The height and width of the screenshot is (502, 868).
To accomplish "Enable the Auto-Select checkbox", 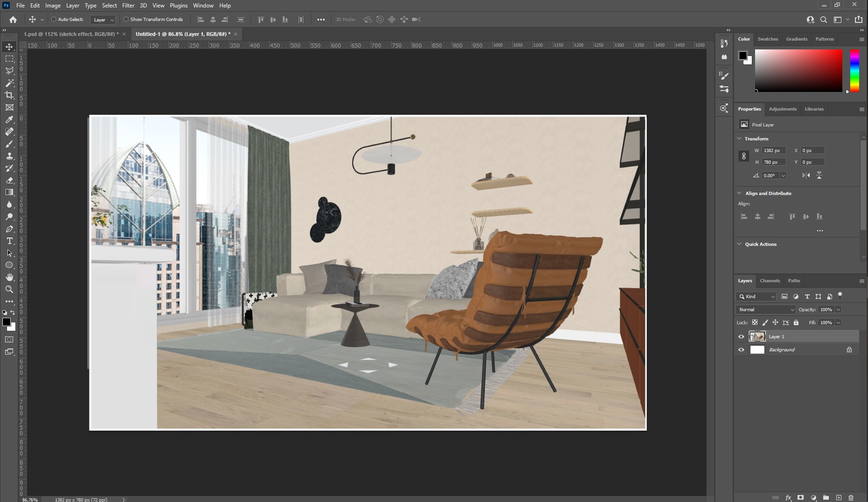I will tap(54, 20).
